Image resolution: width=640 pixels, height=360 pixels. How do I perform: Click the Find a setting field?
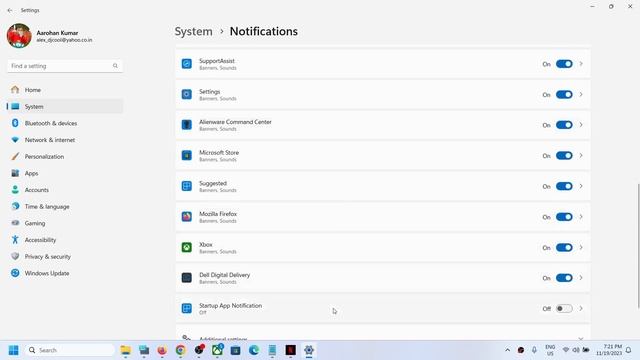(x=65, y=66)
